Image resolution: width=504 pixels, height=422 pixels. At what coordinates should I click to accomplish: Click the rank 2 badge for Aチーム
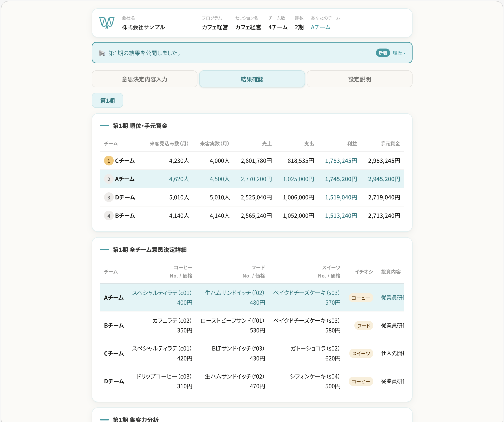coord(109,179)
